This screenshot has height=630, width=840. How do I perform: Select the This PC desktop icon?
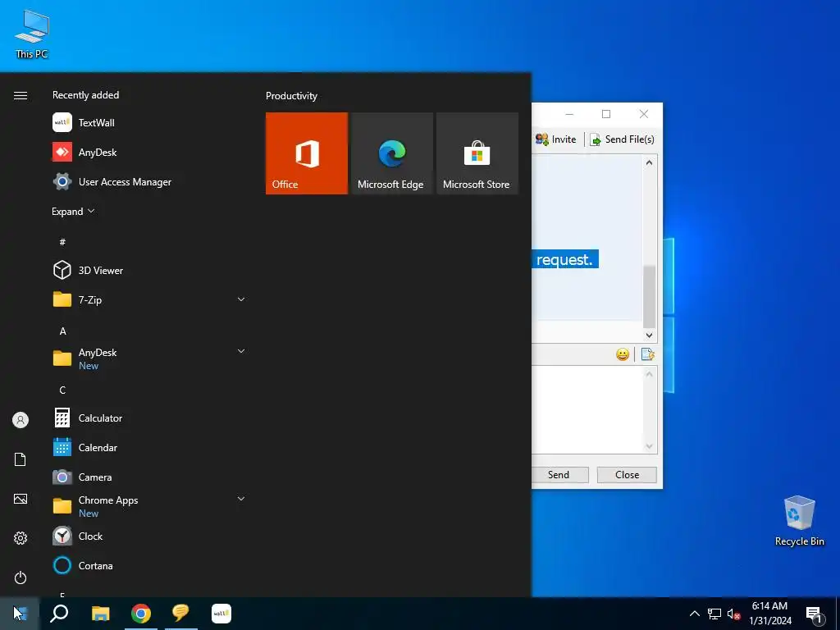tap(32, 34)
